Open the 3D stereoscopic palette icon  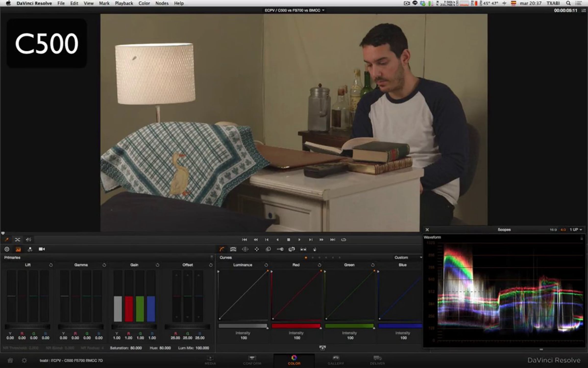303,250
